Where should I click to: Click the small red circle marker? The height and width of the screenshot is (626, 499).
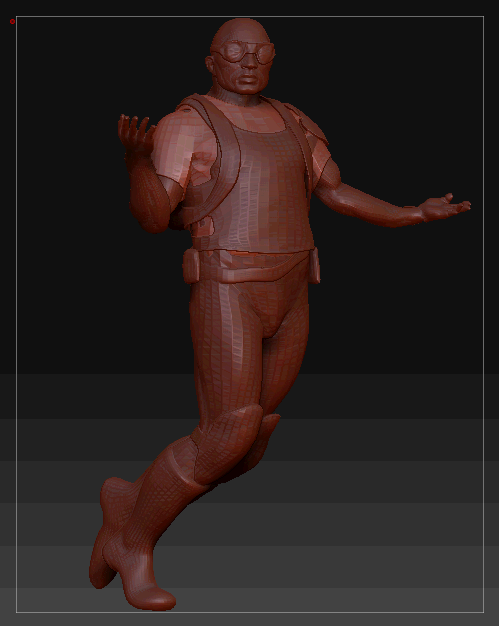tap(12, 22)
